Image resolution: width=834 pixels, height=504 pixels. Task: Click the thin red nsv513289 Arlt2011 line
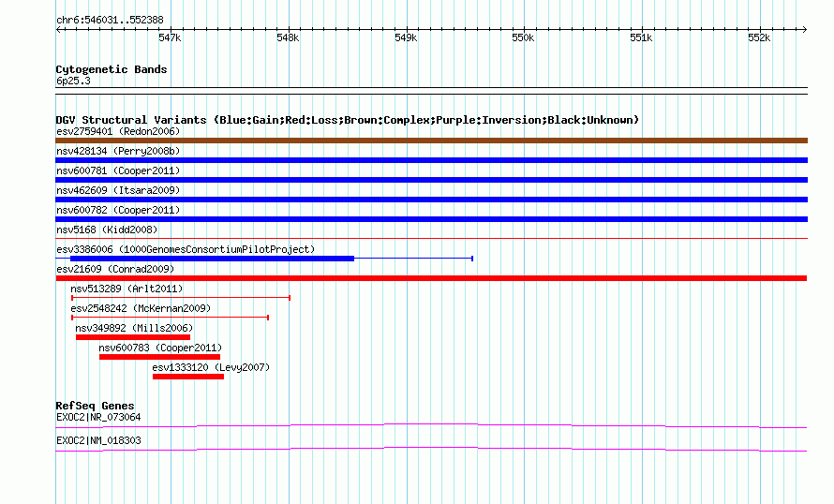(181, 298)
